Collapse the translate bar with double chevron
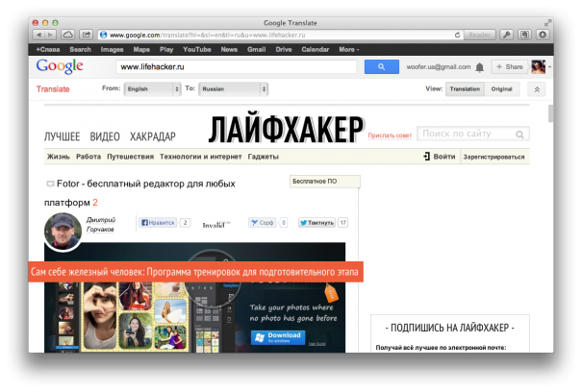Viewport: 582px width, 392px height. 537,89
